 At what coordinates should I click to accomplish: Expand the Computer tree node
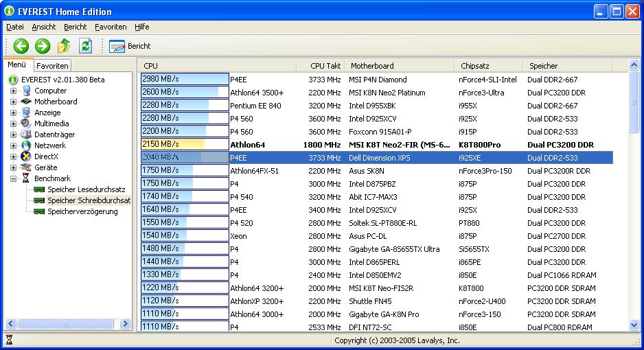click(13, 91)
